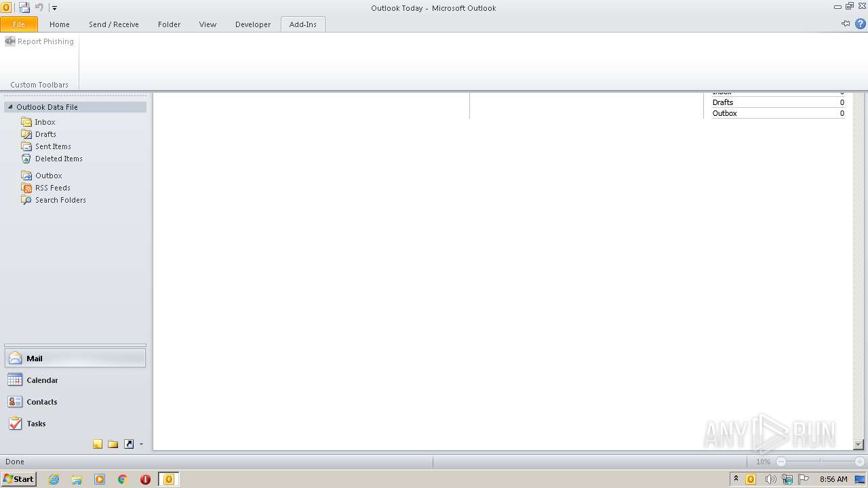Collapse the Outlook Data File tree
This screenshot has width=868, height=488.
tap(10, 107)
